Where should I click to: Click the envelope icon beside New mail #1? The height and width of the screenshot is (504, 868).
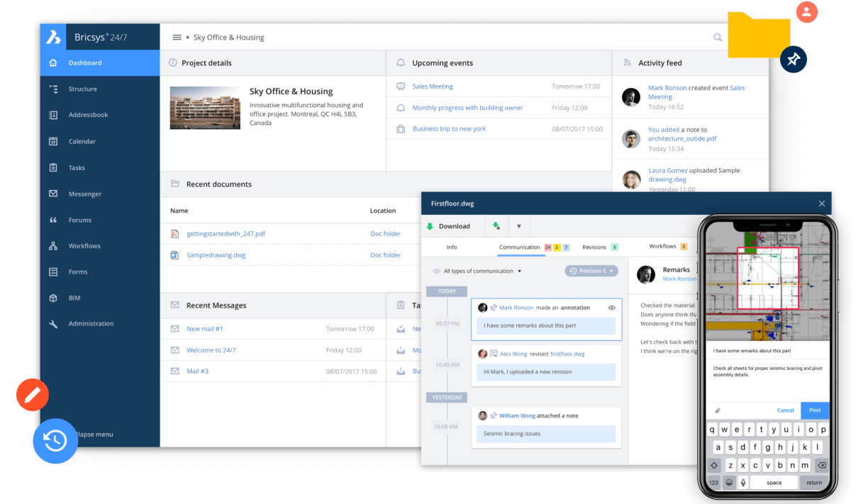coord(174,329)
